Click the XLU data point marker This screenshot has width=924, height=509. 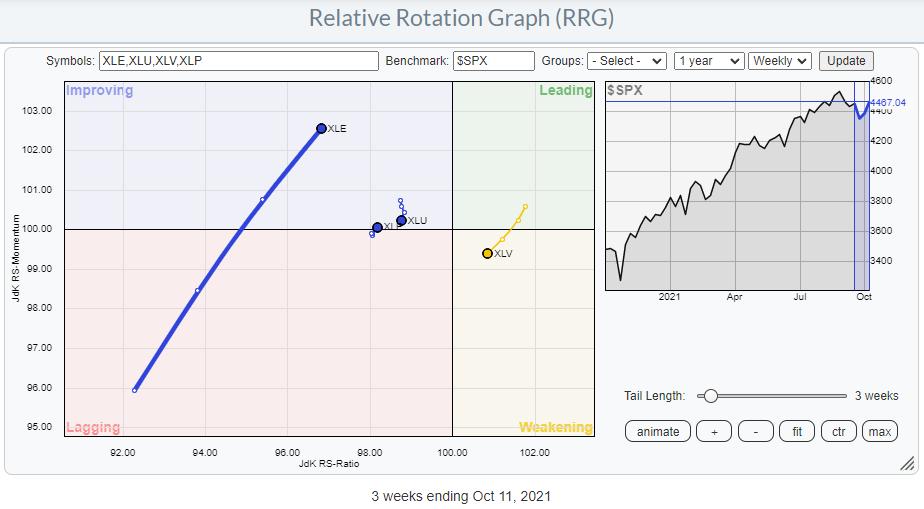point(401,220)
